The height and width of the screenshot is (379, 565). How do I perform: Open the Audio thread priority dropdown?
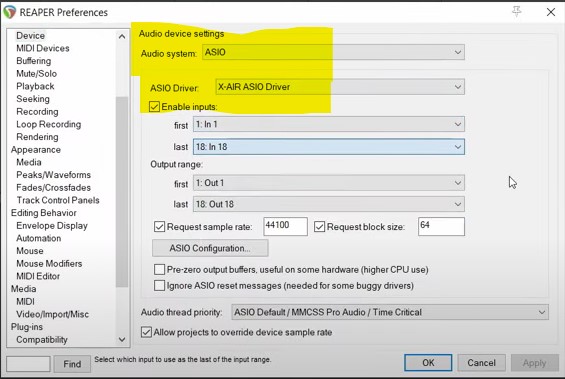tap(390, 312)
